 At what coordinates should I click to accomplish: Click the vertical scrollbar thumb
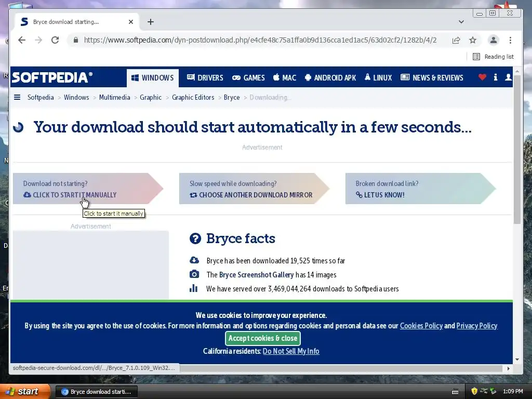click(517, 149)
